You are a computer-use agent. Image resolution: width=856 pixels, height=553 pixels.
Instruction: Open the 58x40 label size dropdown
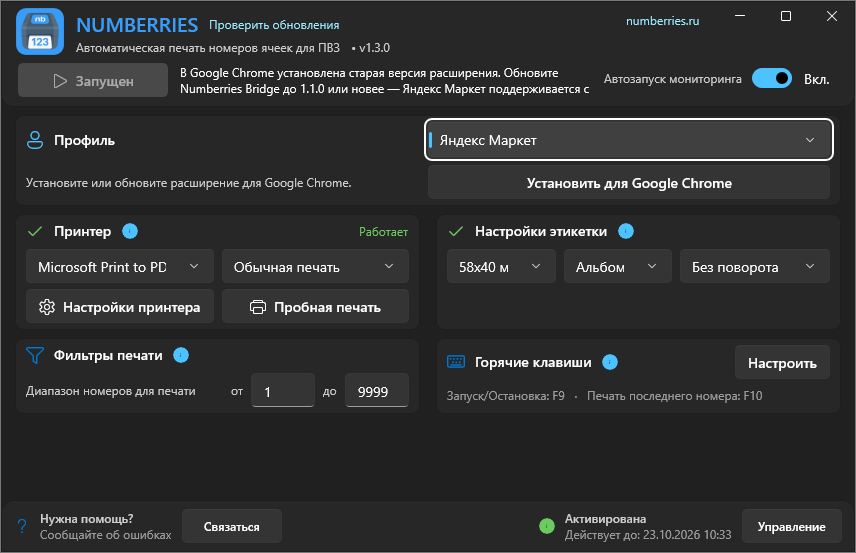(x=501, y=266)
